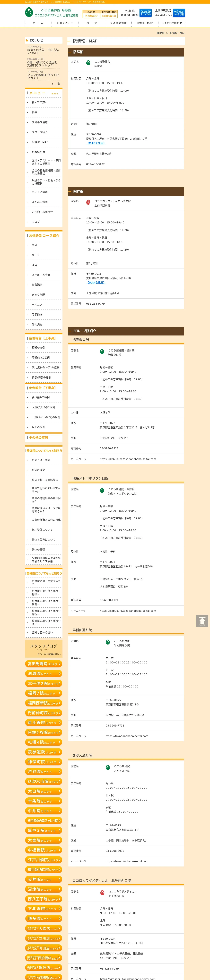
Task: Open sidebar menu item よくある質問
Action: pos(44,202)
